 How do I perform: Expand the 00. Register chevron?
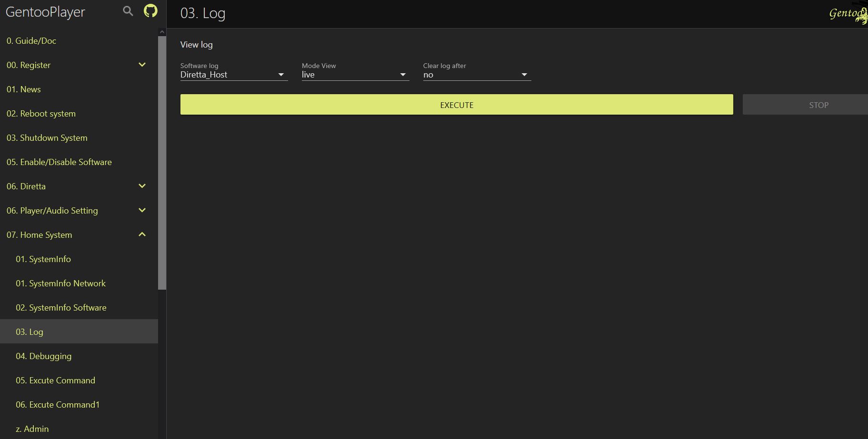pyautogui.click(x=142, y=65)
